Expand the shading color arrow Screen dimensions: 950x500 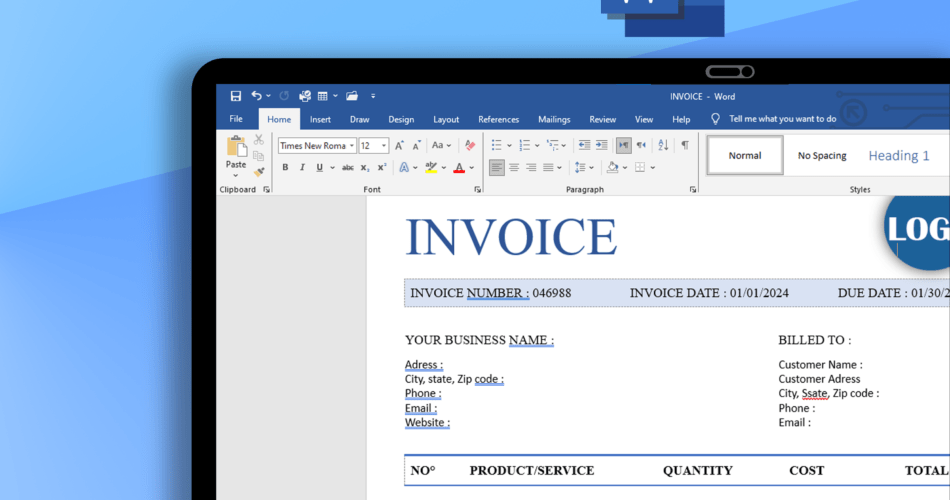point(625,168)
